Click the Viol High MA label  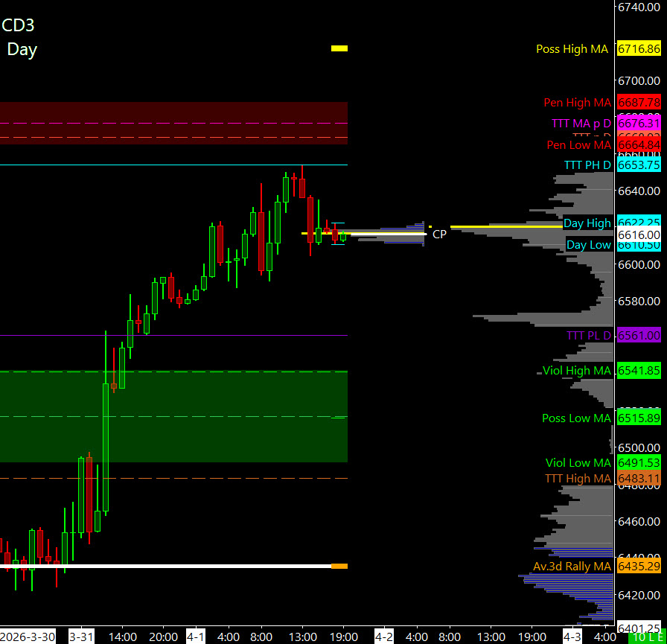pos(576,371)
